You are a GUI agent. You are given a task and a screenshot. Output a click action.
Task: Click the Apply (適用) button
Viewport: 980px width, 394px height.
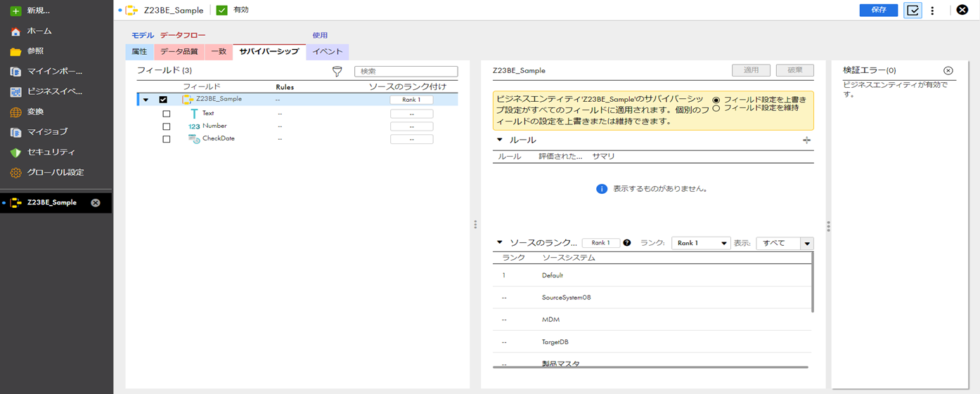click(751, 70)
